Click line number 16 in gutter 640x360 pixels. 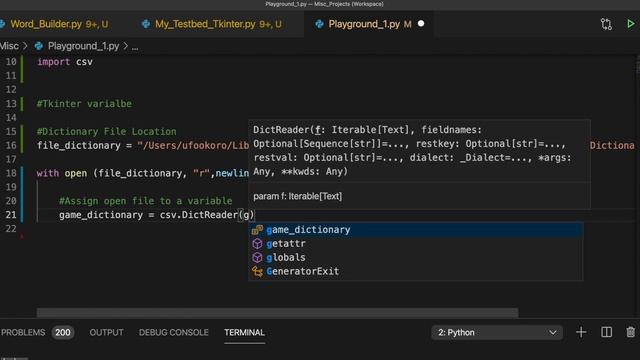pyautogui.click(x=11, y=145)
